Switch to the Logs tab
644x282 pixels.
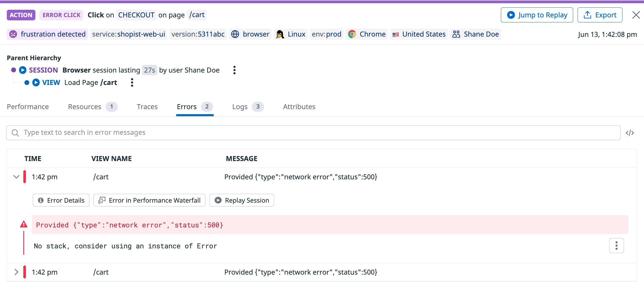point(248,107)
